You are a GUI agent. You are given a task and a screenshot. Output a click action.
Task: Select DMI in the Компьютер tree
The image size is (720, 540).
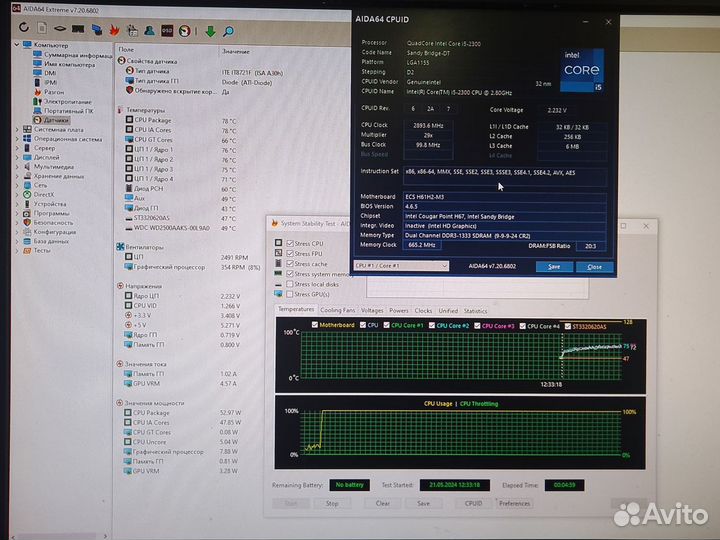[x=45, y=73]
